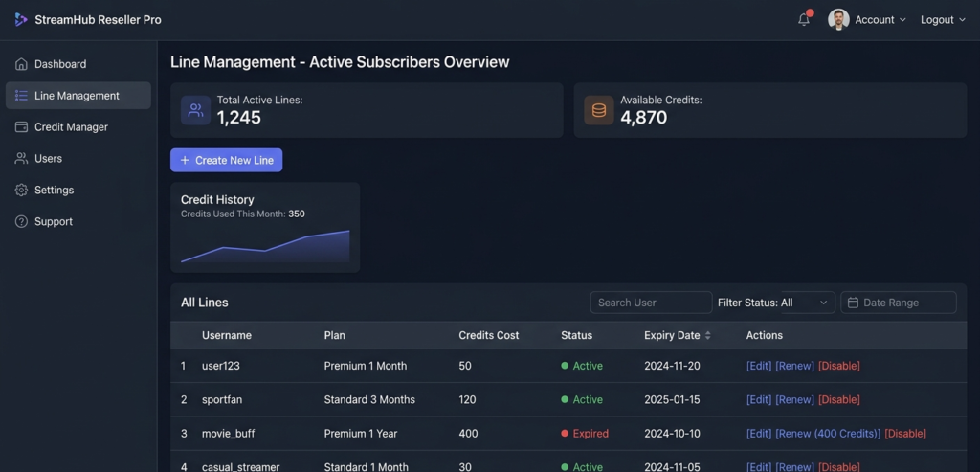Image resolution: width=980 pixels, height=472 pixels.
Task: Renew the user123 line
Action: pos(795,366)
